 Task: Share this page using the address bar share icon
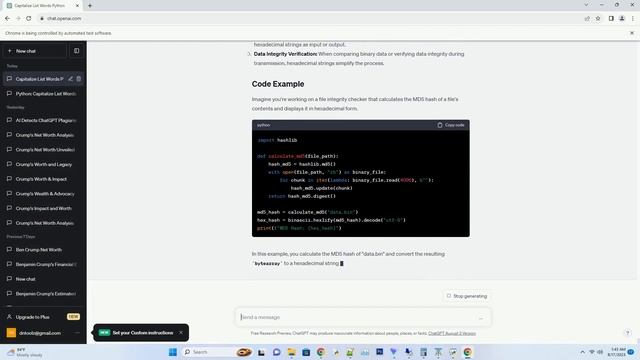[587, 18]
